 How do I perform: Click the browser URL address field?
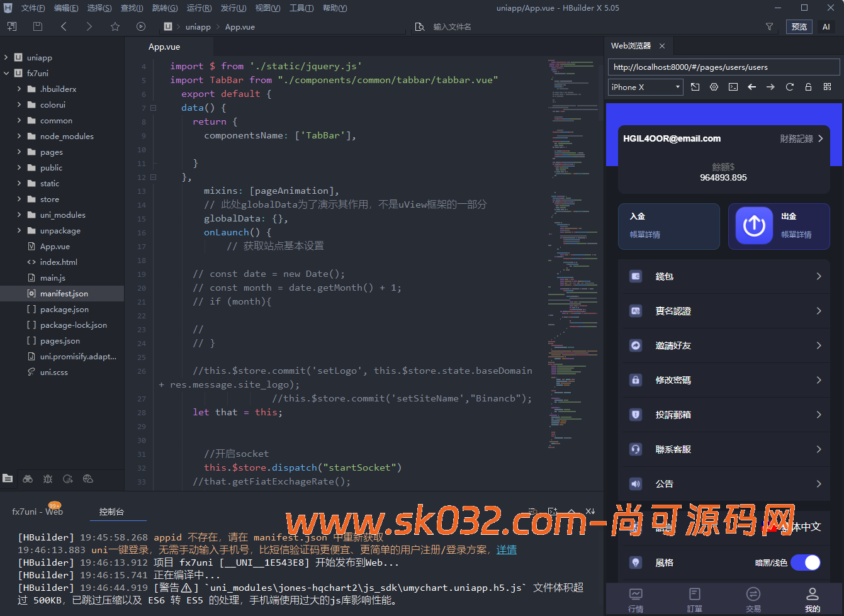coord(724,67)
